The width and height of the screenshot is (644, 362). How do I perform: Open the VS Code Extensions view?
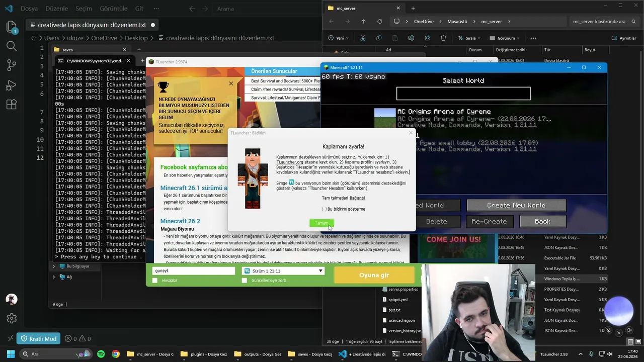click(x=11, y=105)
